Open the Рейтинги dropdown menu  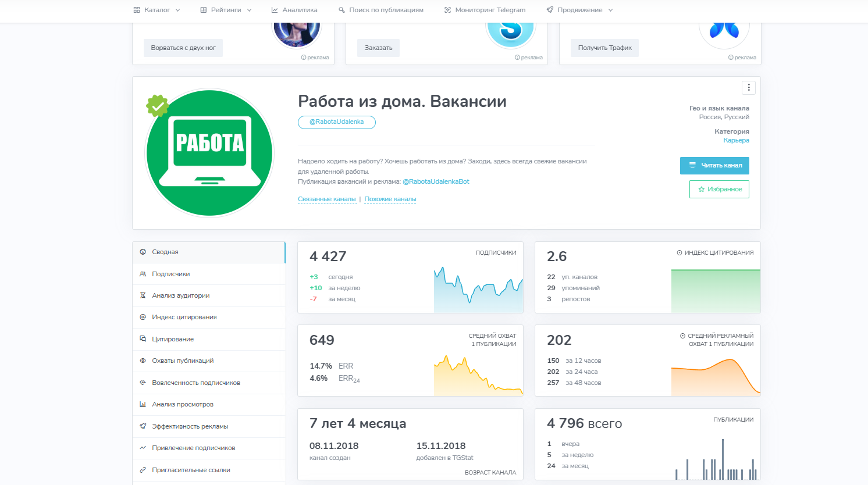coord(226,9)
